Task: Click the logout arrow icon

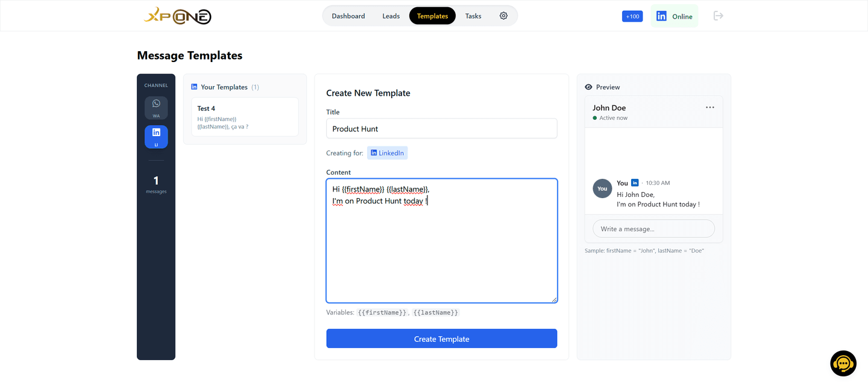Action: tap(718, 16)
